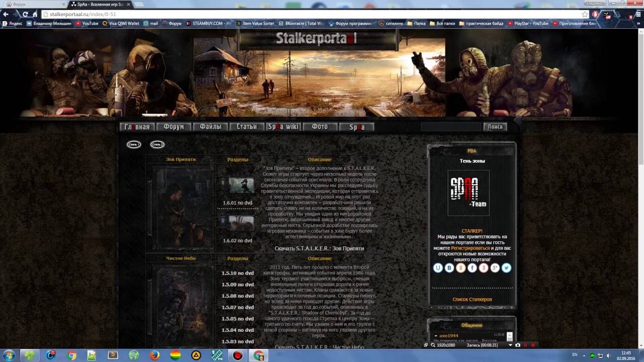Click the Поиск search button

495,127
